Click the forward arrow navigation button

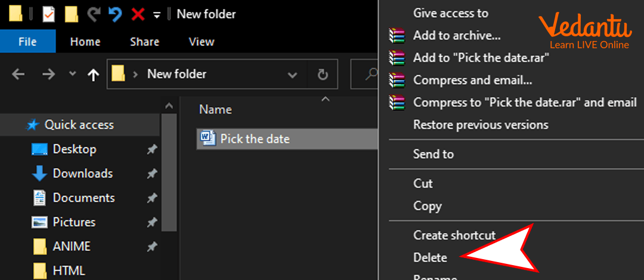coord(48,74)
